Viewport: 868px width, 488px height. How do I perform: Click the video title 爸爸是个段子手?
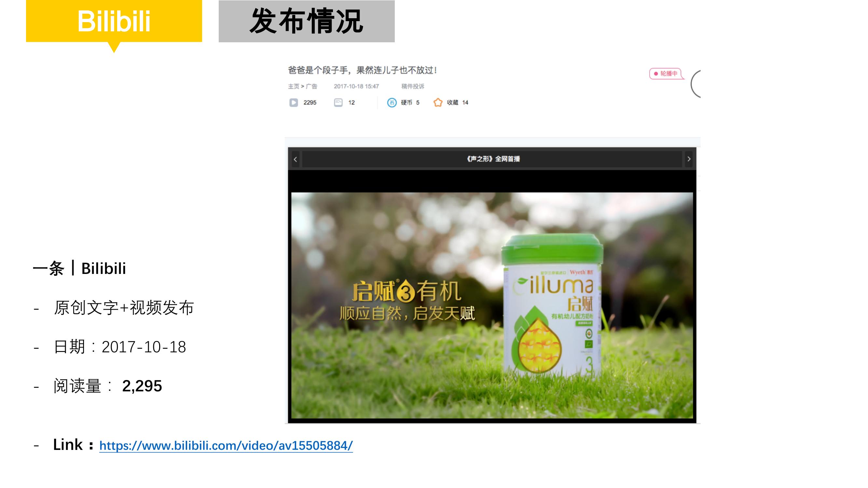[363, 70]
